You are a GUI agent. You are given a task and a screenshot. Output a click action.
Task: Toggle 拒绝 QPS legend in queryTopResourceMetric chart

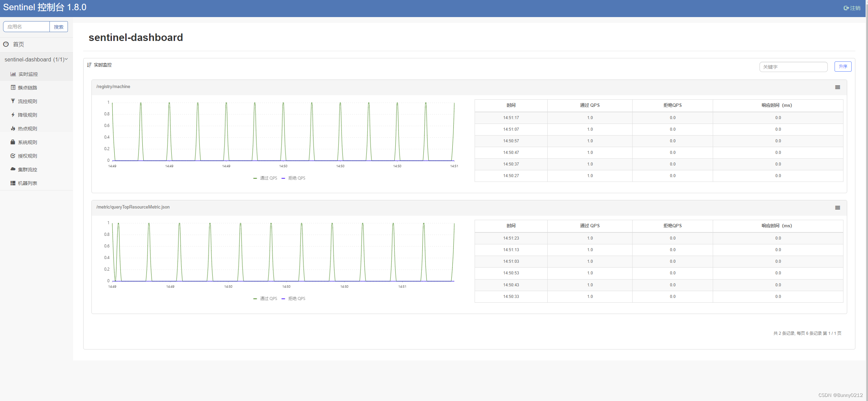click(293, 299)
